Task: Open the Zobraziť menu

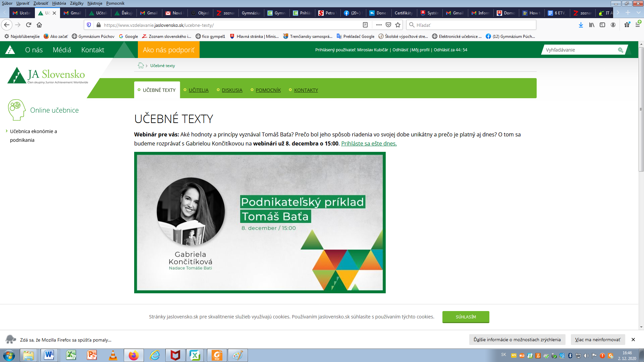Action: [x=41, y=3]
